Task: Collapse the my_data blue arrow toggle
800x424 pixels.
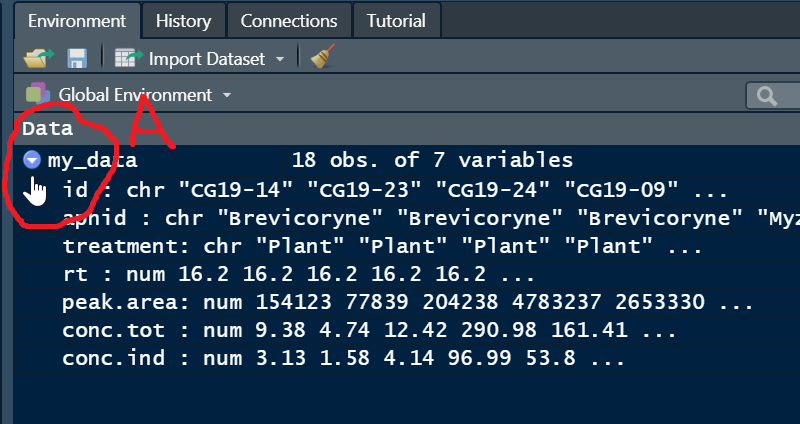Action: pos(32,160)
